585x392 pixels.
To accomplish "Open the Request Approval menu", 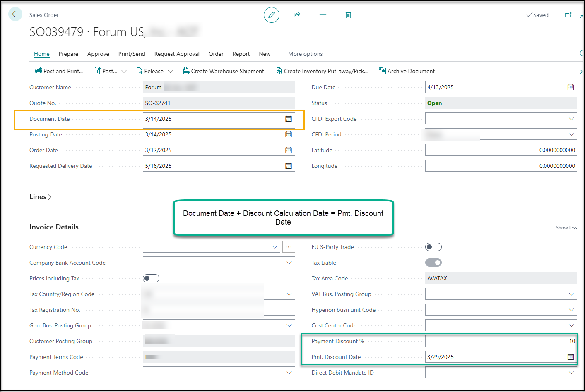I will coord(177,54).
